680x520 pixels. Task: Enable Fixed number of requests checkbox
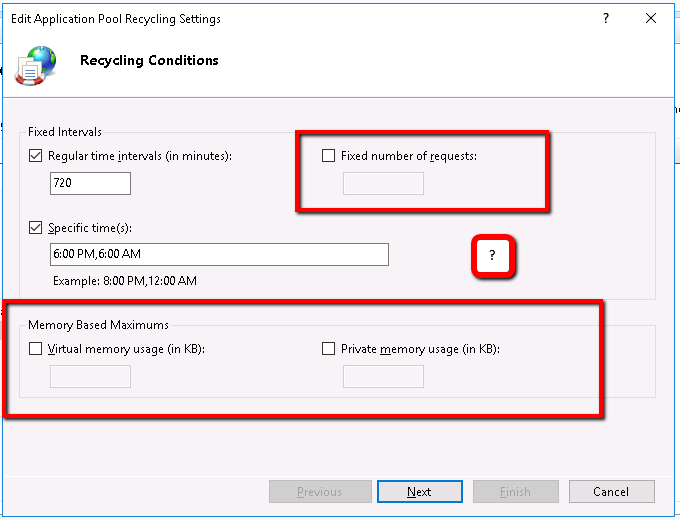pyautogui.click(x=328, y=156)
